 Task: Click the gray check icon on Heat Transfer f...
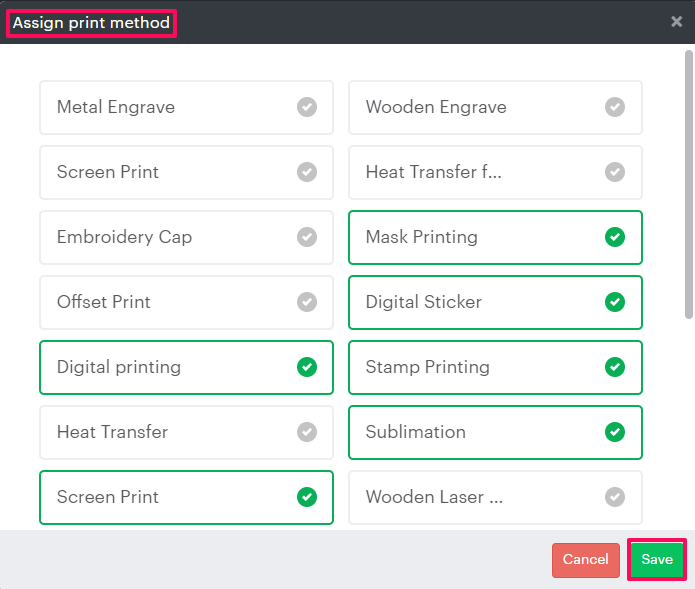(615, 172)
